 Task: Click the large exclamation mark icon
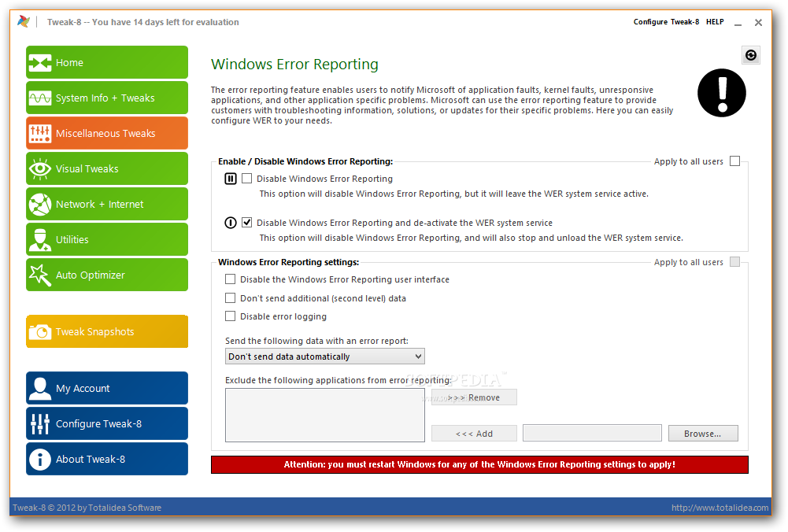[x=722, y=93]
